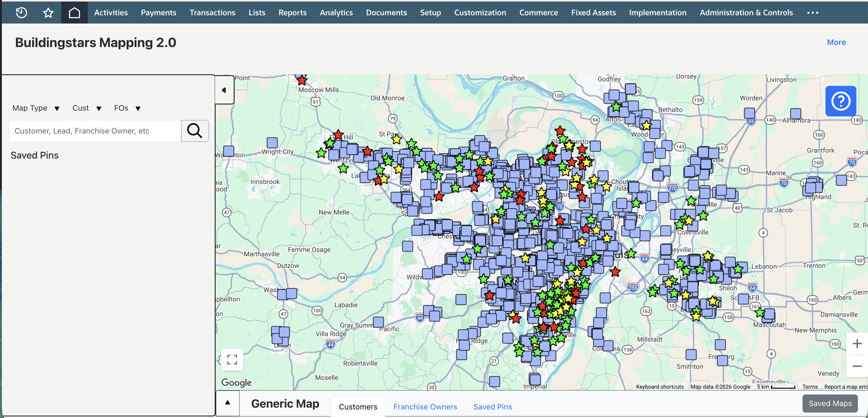This screenshot has height=418, width=868.
Task: Open the blue help question mark
Action: (840, 101)
